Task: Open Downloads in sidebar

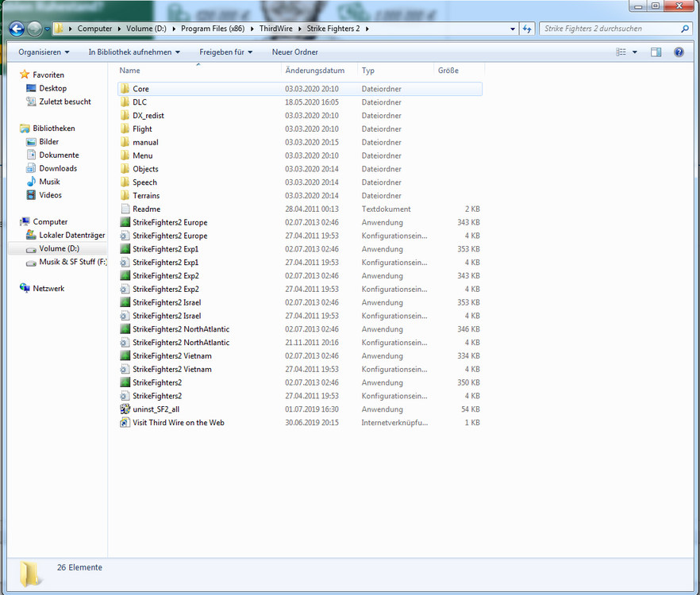Action: pos(58,169)
